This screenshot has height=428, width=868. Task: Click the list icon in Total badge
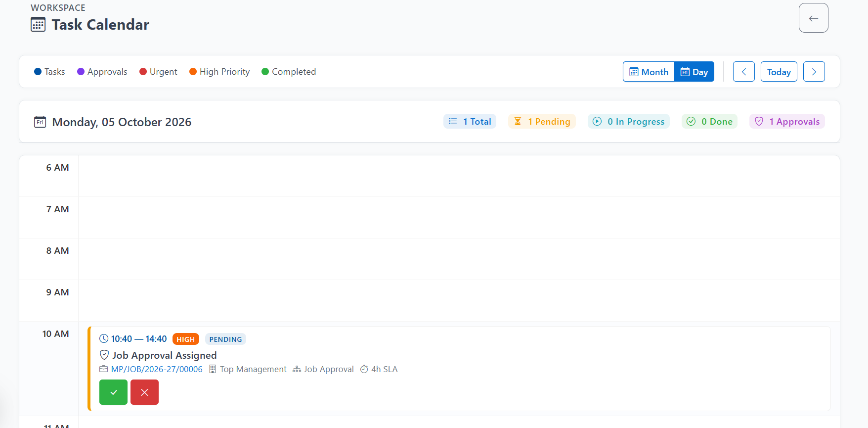coord(453,121)
